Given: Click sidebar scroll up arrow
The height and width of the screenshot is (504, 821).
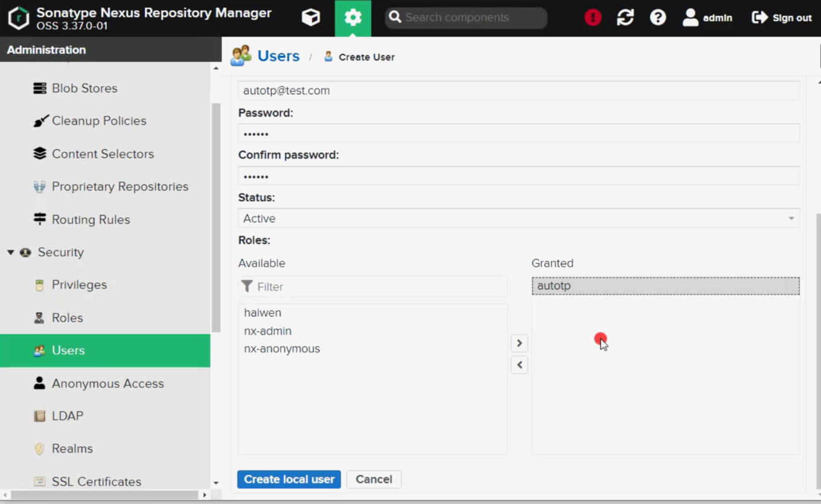Looking at the screenshot, I should (216, 68).
